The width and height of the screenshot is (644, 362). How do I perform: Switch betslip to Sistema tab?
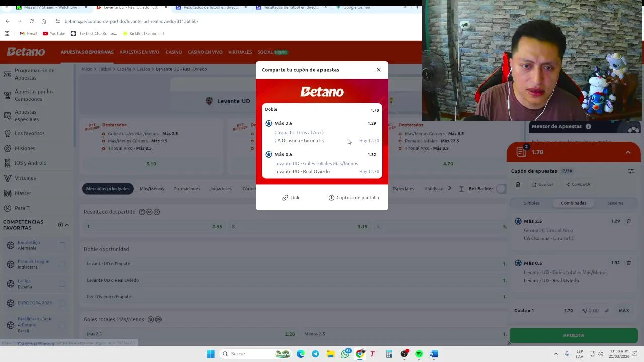[615, 203]
